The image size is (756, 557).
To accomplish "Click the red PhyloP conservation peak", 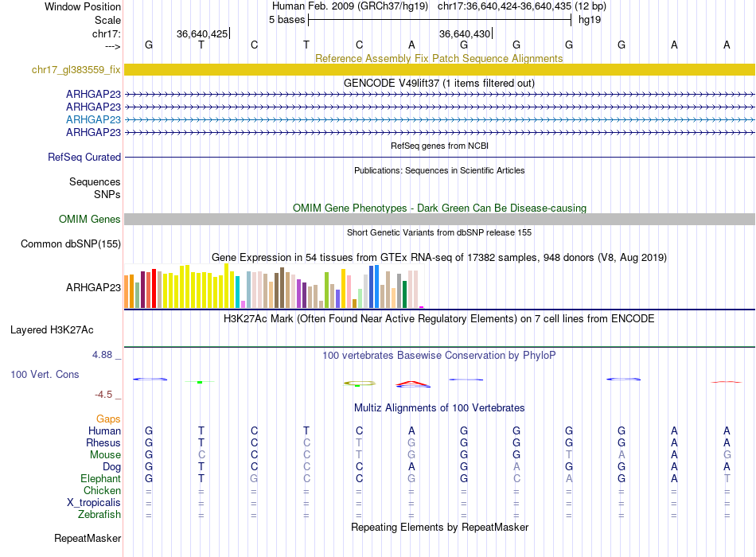I will pyautogui.click(x=412, y=384).
